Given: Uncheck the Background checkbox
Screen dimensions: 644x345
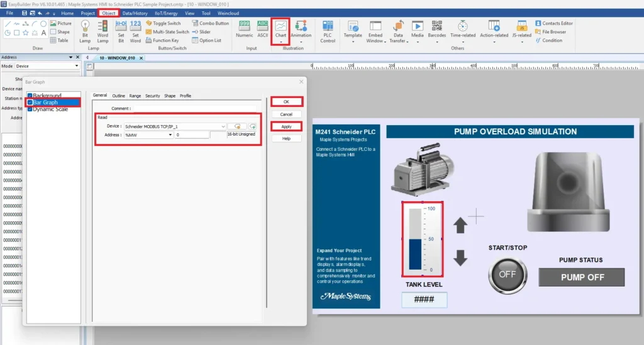Looking at the screenshot, I should 30,96.
